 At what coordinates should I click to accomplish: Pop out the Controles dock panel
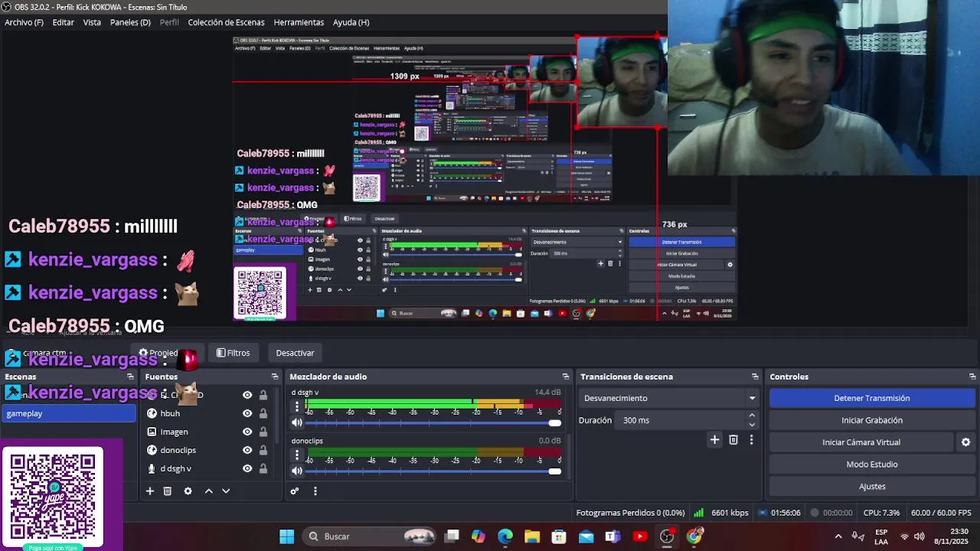(972, 377)
